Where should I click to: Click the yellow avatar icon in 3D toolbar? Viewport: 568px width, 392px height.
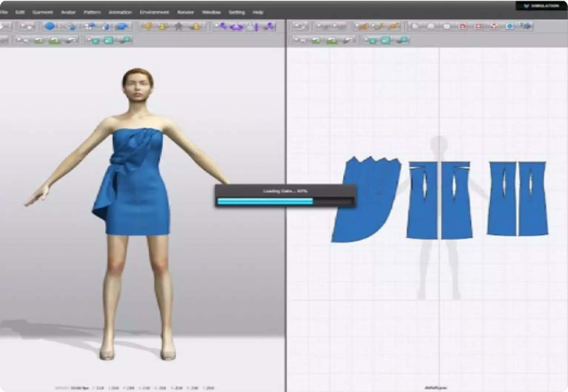163,26
